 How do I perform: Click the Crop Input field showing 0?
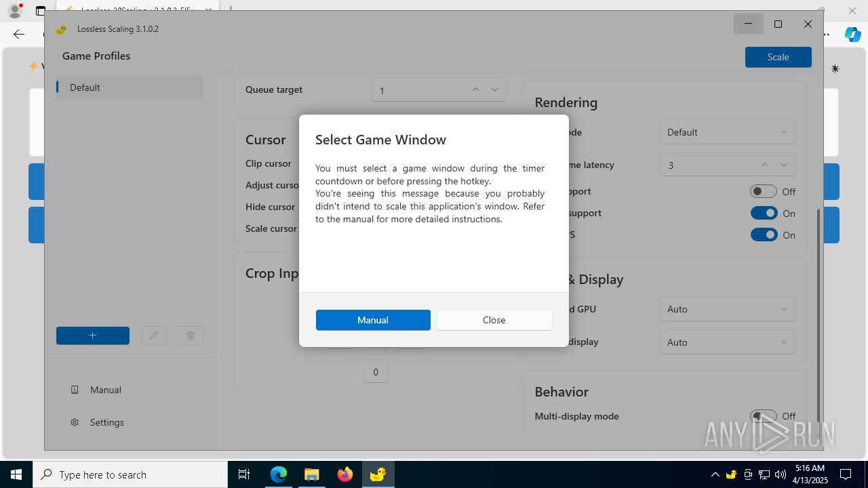click(x=376, y=371)
